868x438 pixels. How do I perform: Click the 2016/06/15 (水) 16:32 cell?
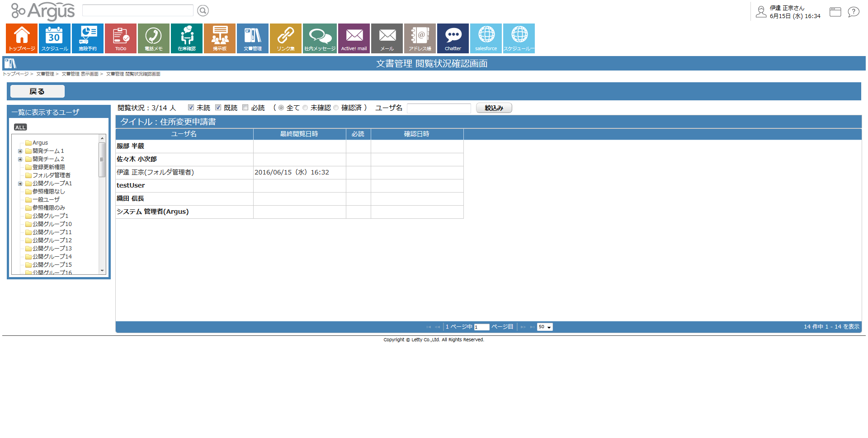(300, 173)
